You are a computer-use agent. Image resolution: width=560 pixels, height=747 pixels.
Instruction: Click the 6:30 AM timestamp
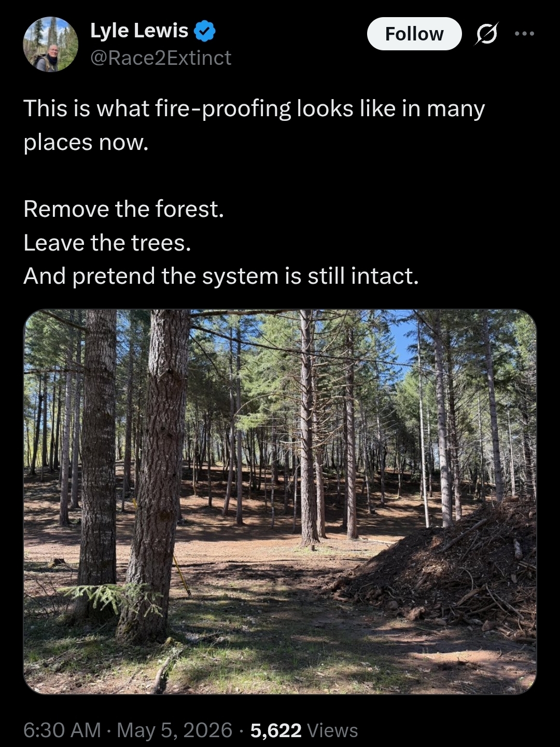tap(62, 730)
